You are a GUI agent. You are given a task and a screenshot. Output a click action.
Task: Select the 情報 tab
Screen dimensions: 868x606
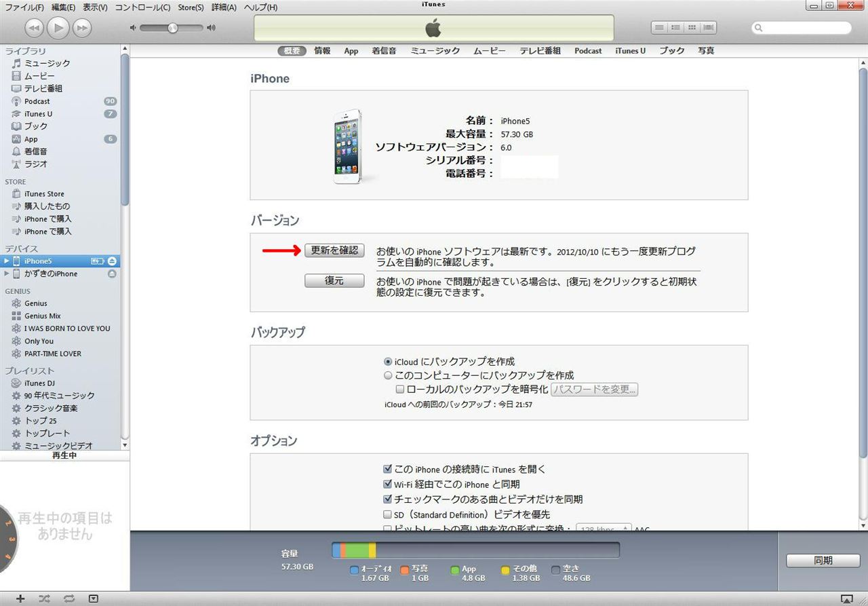(x=322, y=51)
